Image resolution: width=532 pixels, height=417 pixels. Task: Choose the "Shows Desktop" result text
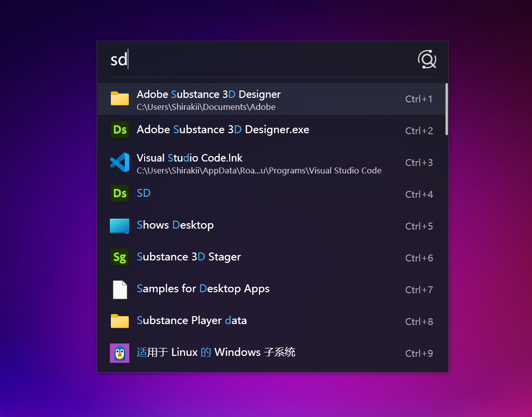coord(175,225)
